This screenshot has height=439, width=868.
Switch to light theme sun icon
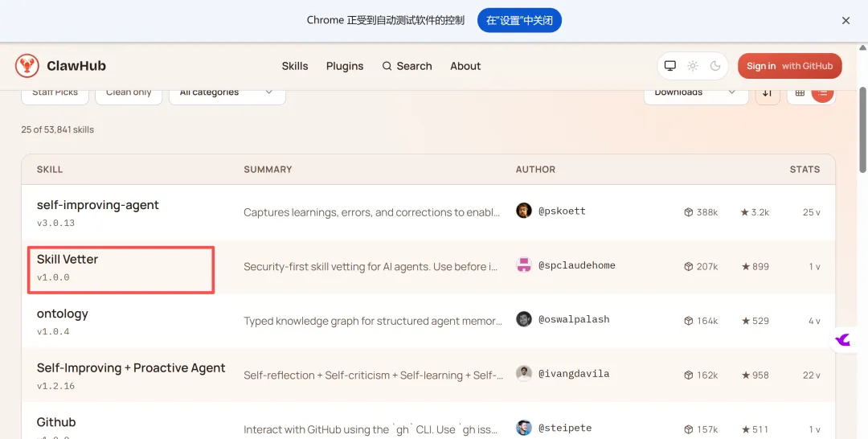693,66
